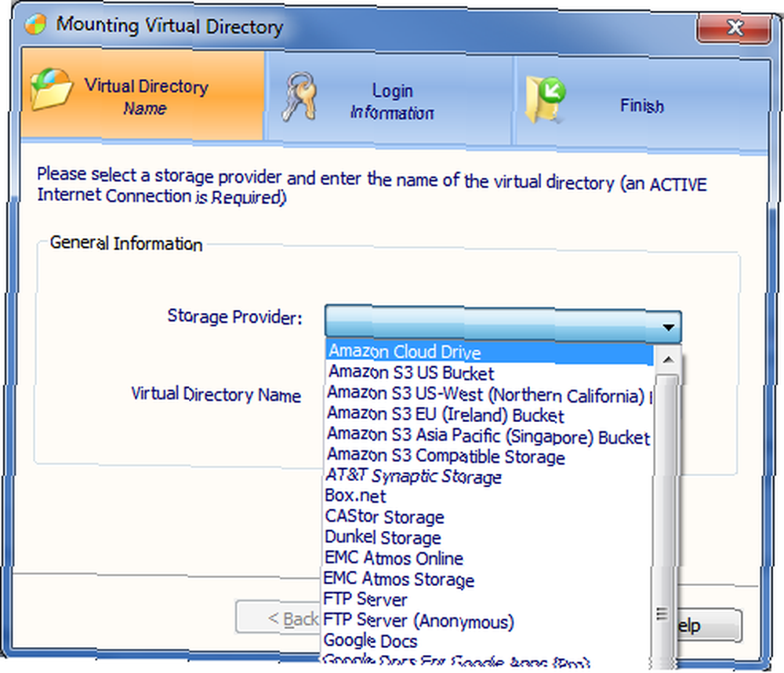Choose FTP Server entry
784x673 pixels.
(x=488, y=599)
